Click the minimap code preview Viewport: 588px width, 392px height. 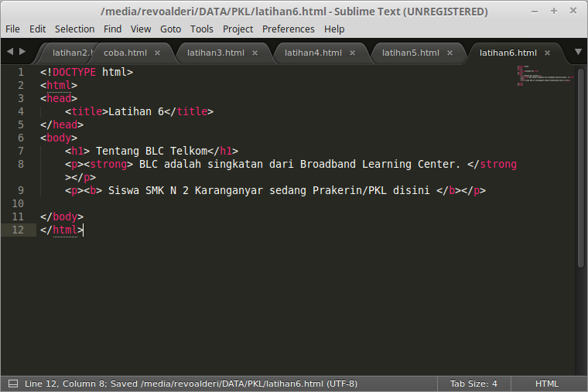545,75
